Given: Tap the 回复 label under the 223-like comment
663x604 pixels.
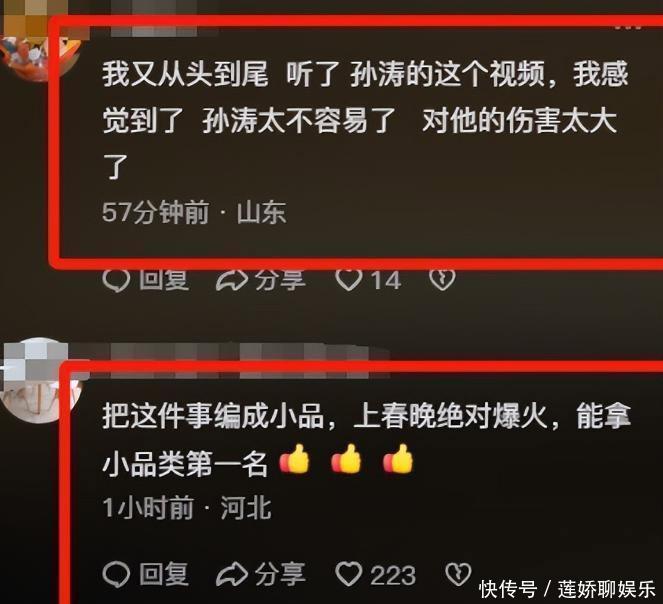Looking at the screenshot, I should pyautogui.click(x=164, y=574).
